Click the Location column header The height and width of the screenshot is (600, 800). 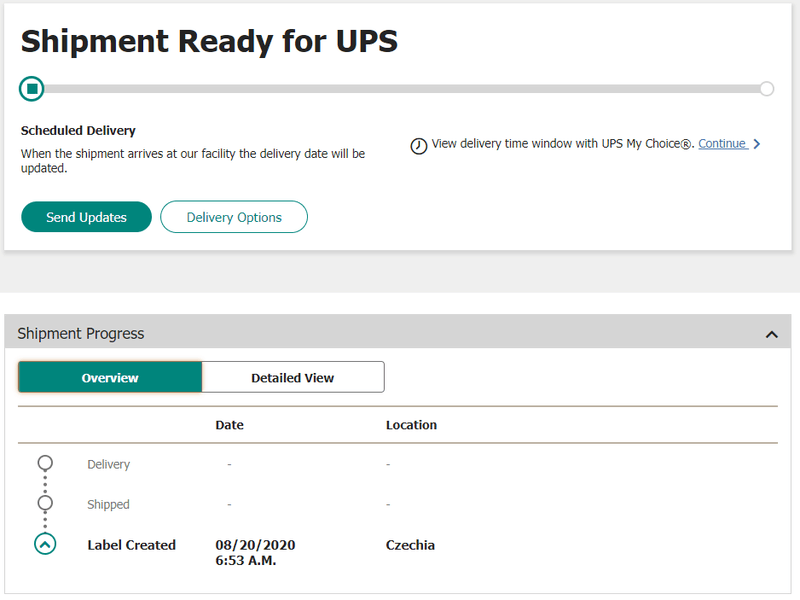click(411, 425)
